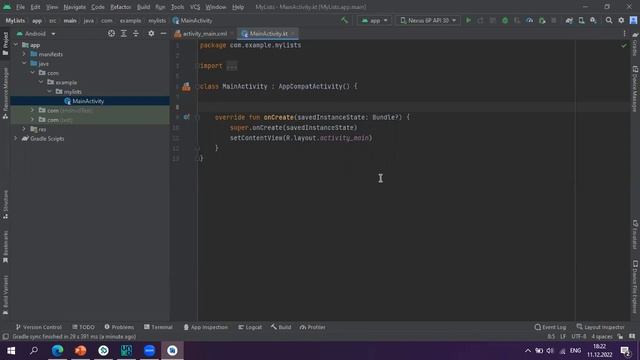
Task: Open the Refactor menu
Action: click(x=120, y=7)
